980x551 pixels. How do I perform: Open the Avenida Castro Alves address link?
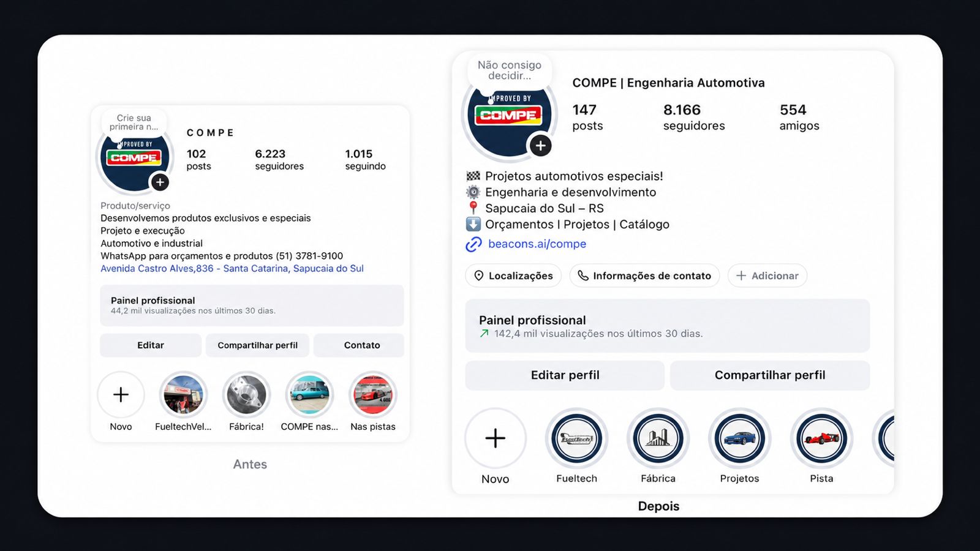[232, 268]
